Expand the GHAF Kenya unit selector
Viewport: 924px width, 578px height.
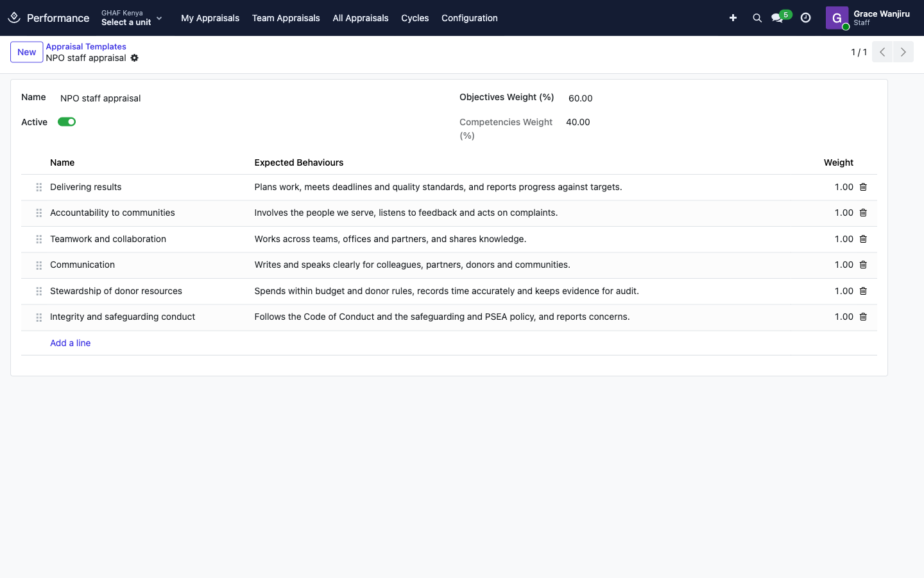pyautogui.click(x=132, y=18)
